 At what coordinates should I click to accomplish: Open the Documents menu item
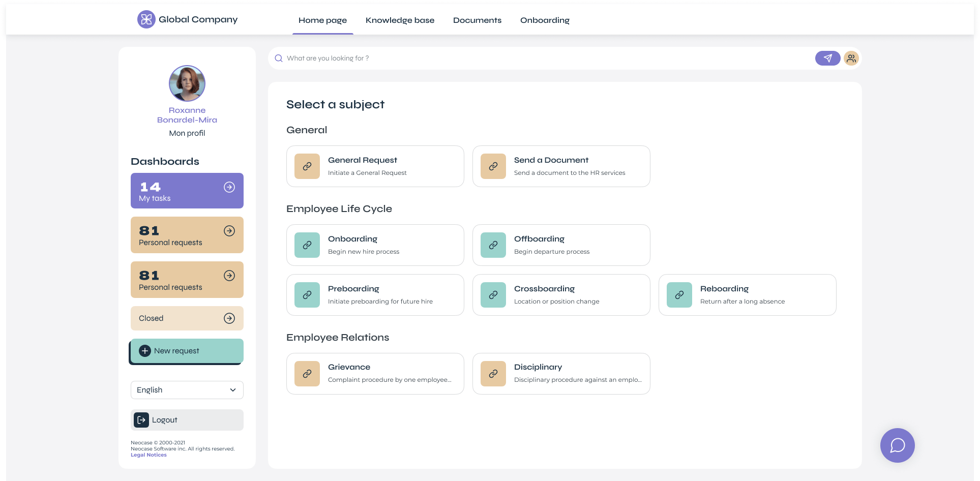(x=477, y=20)
